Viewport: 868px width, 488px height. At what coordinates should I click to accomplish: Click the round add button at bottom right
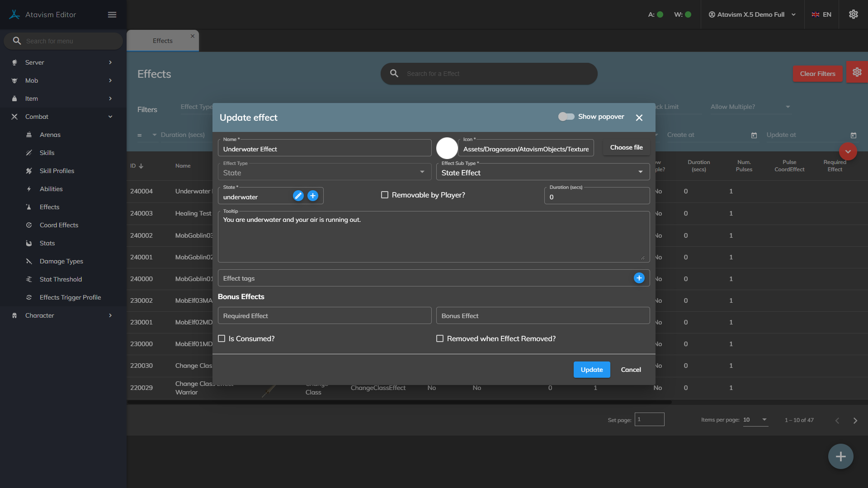pyautogui.click(x=840, y=456)
